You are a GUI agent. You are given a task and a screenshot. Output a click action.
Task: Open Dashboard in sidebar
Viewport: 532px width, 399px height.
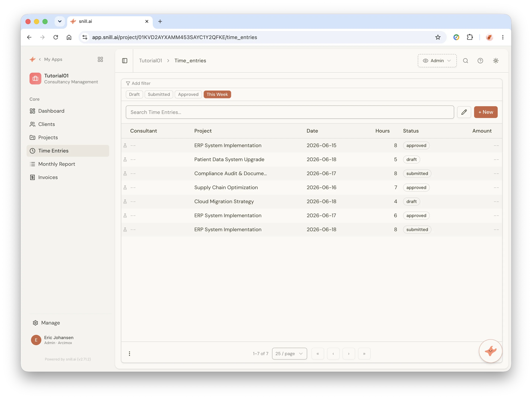[x=68, y=111]
